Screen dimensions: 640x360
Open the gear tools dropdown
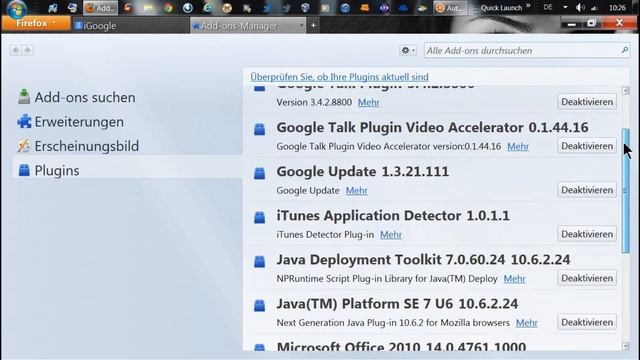point(408,51)
